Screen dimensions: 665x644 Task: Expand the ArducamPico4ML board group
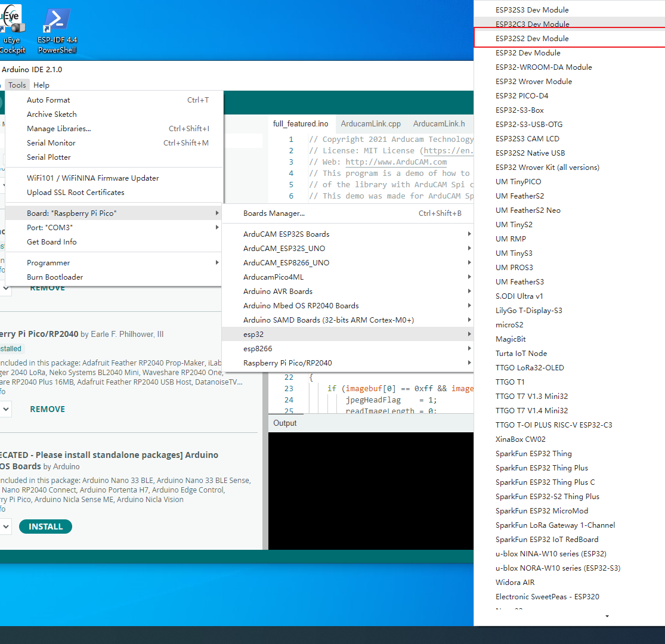348,277
